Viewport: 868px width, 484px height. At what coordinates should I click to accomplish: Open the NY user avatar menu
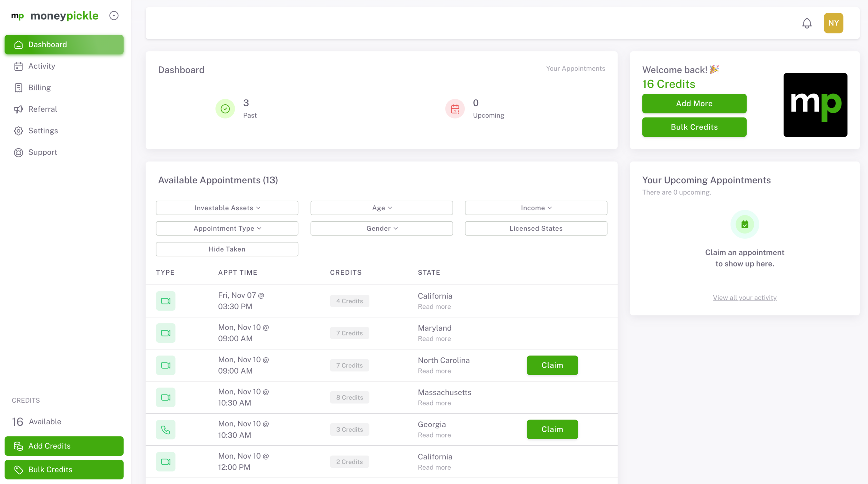(x=833, y=23)
